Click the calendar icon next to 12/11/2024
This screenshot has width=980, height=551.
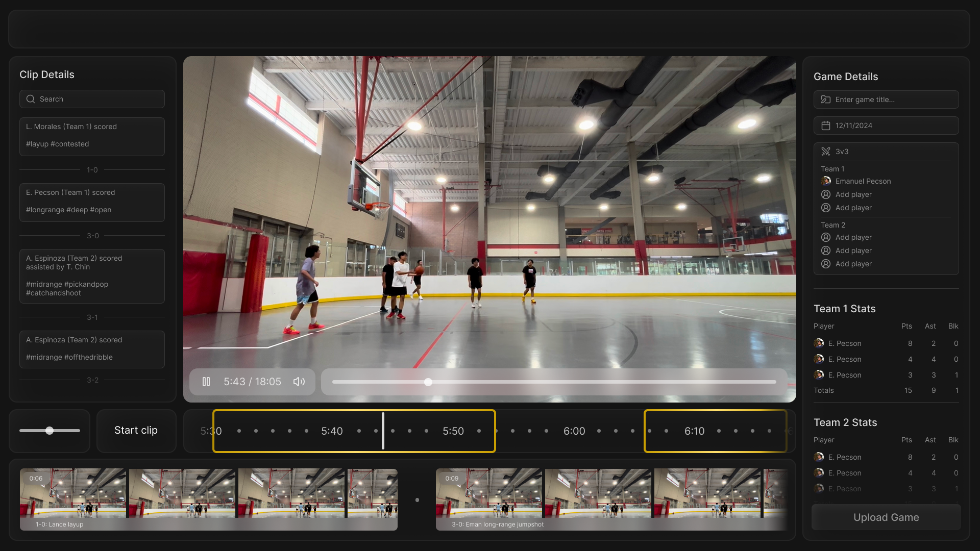825,126
